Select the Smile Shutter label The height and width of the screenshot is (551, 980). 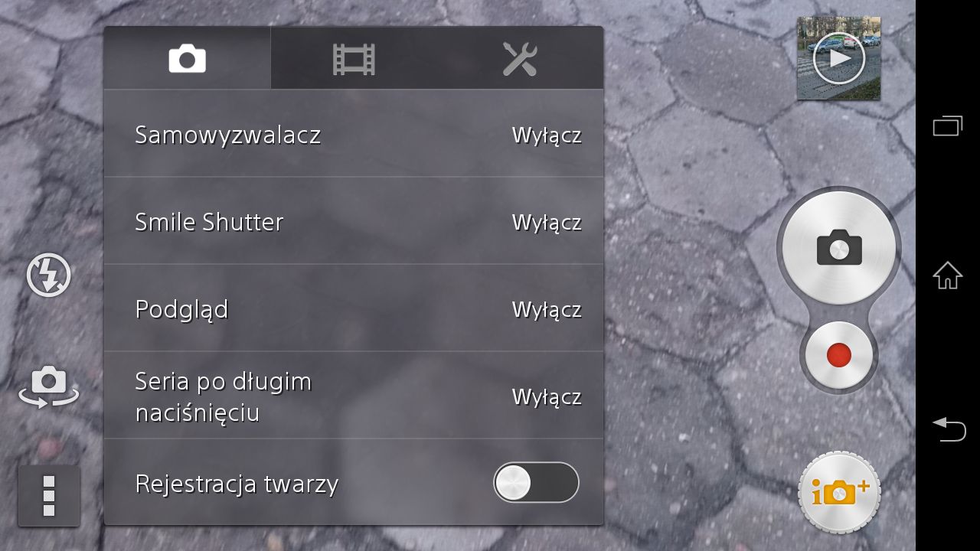coord(209,222)
